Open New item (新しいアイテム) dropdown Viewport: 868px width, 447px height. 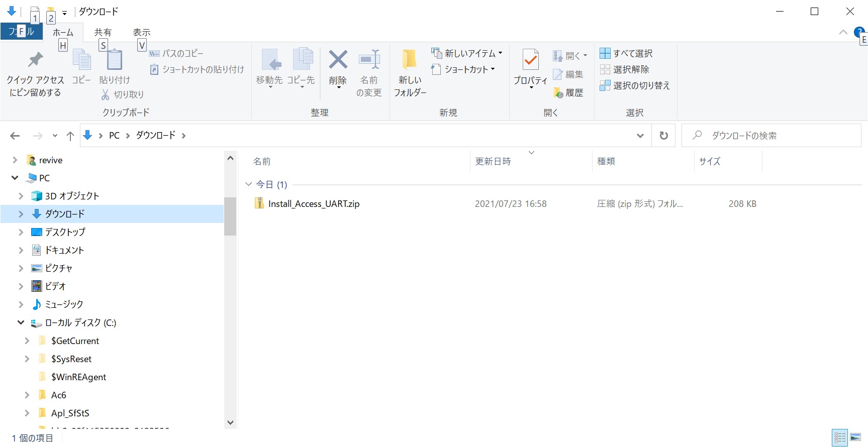pos(467,53)
